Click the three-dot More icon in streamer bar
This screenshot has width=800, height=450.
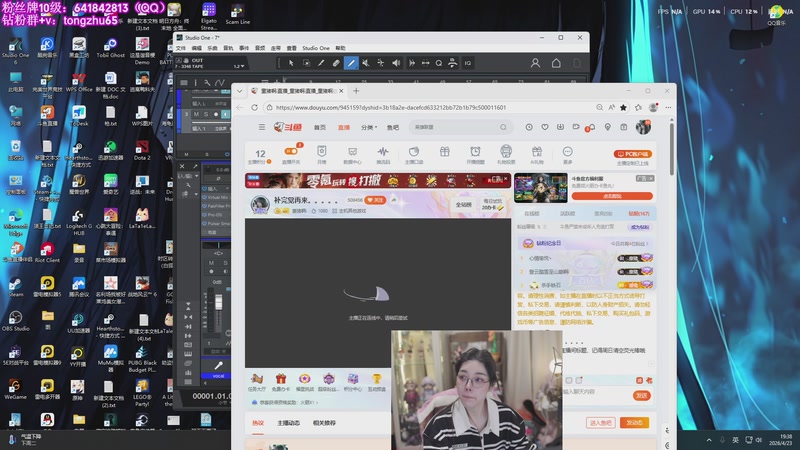click(567, 152)
